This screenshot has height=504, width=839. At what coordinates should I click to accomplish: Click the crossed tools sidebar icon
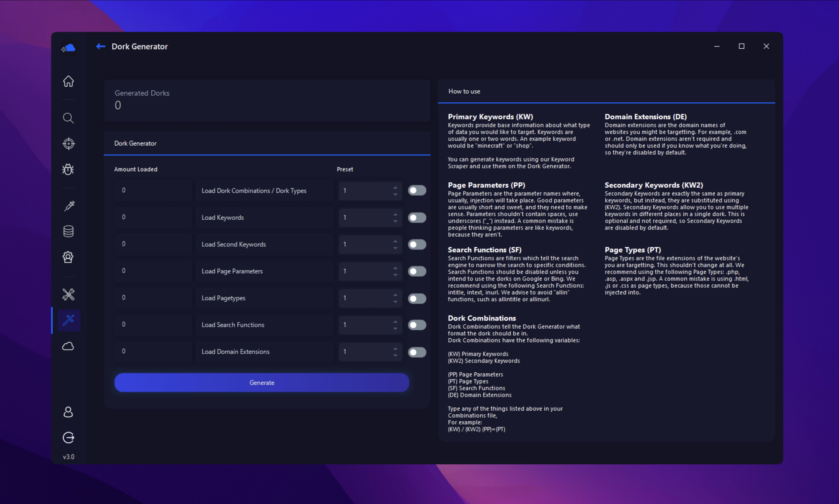[68, 294]
